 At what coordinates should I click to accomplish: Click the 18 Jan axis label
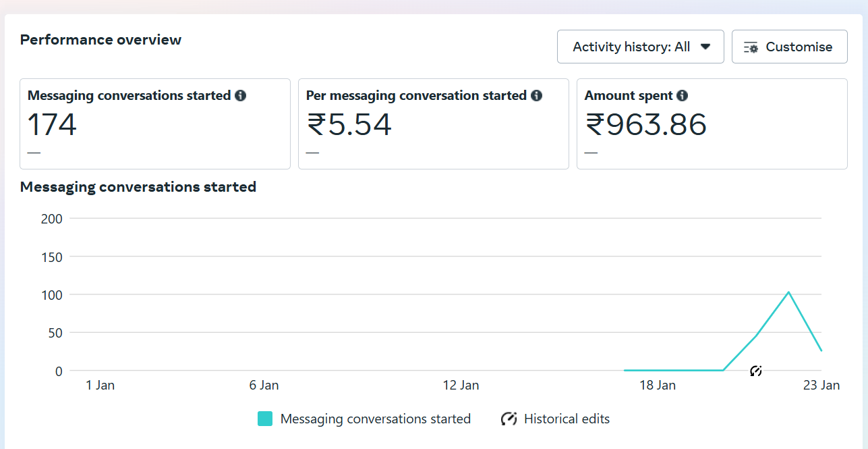(x=657, y=386)
